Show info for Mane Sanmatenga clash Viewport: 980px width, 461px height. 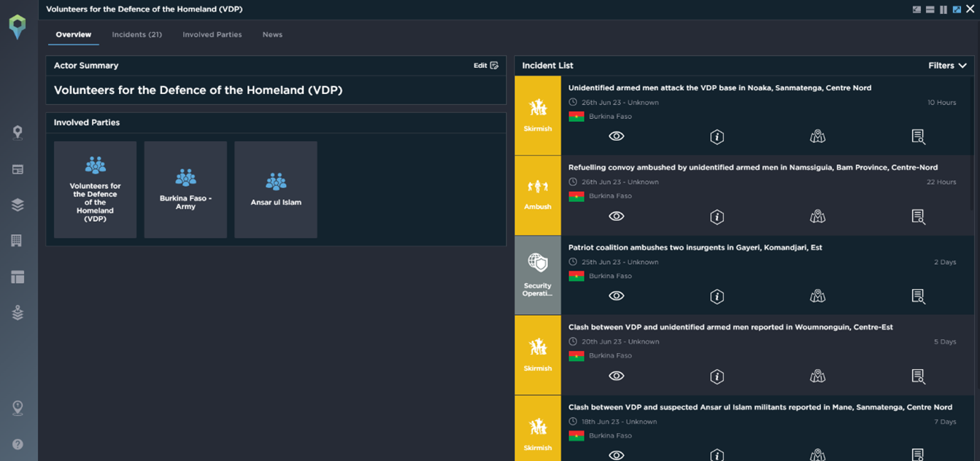coord(717,455)
